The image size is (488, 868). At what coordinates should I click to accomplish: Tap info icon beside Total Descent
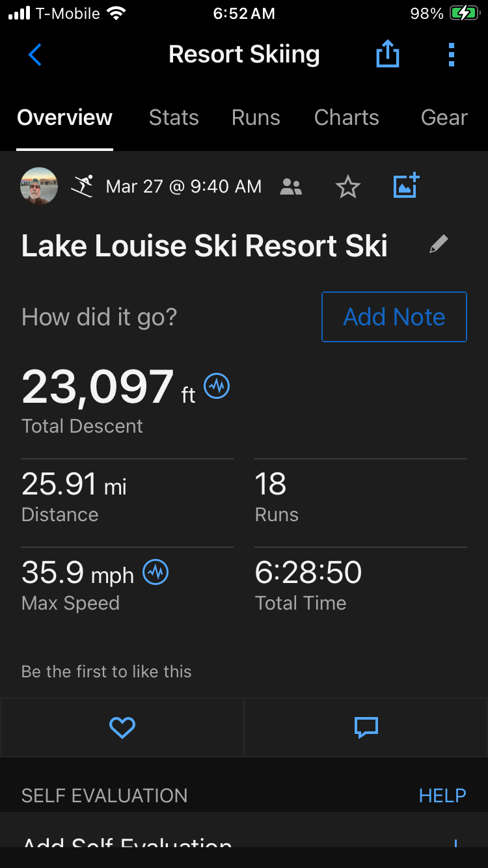click(x=217, y=387)
